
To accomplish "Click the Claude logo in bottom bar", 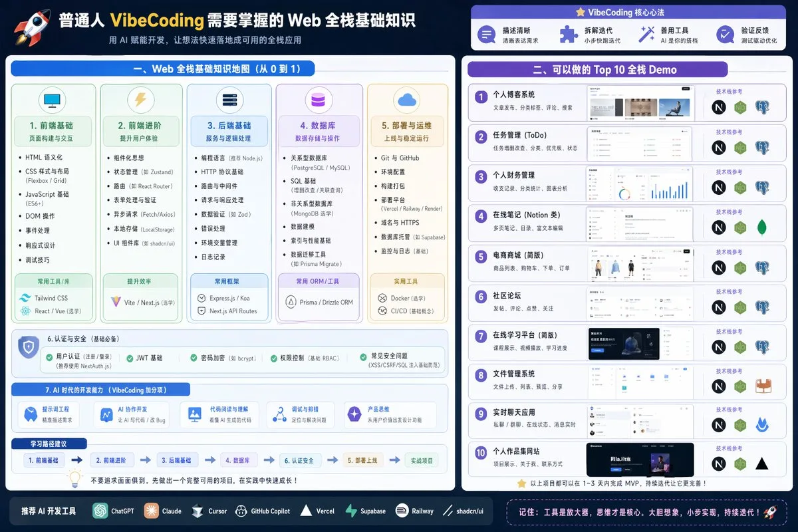I will [151, 511].
